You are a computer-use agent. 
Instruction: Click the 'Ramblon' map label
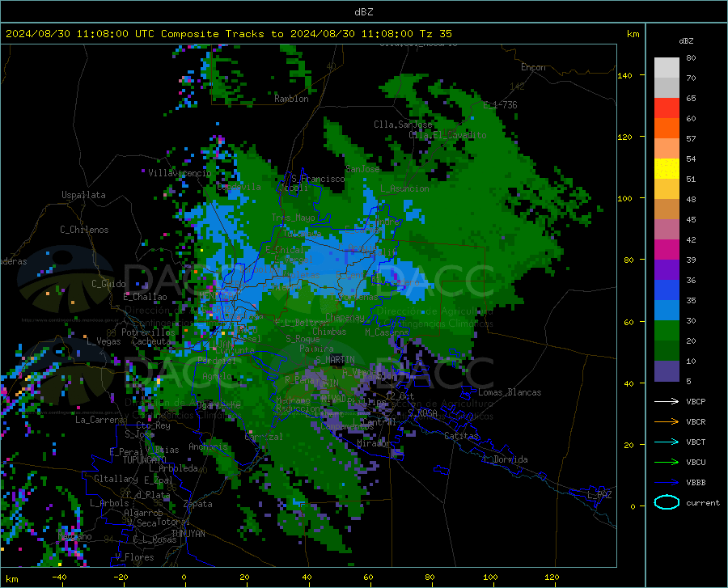click(291, 99)
